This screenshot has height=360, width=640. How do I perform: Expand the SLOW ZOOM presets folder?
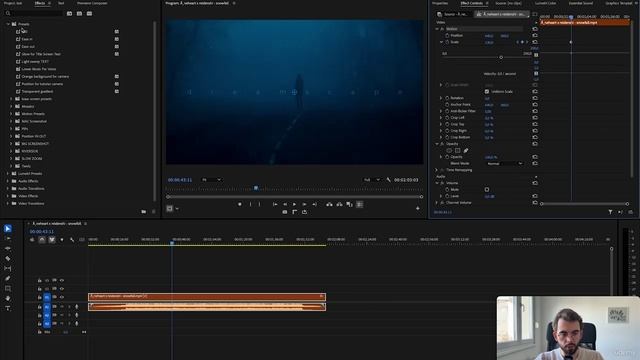pos(11,159)
